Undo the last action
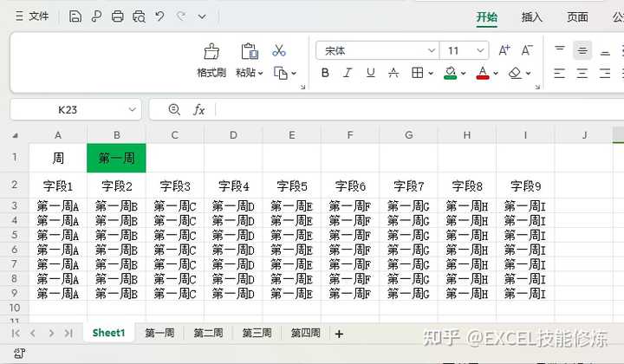Screen dimensions: 624x364 (x=160, y=16)
